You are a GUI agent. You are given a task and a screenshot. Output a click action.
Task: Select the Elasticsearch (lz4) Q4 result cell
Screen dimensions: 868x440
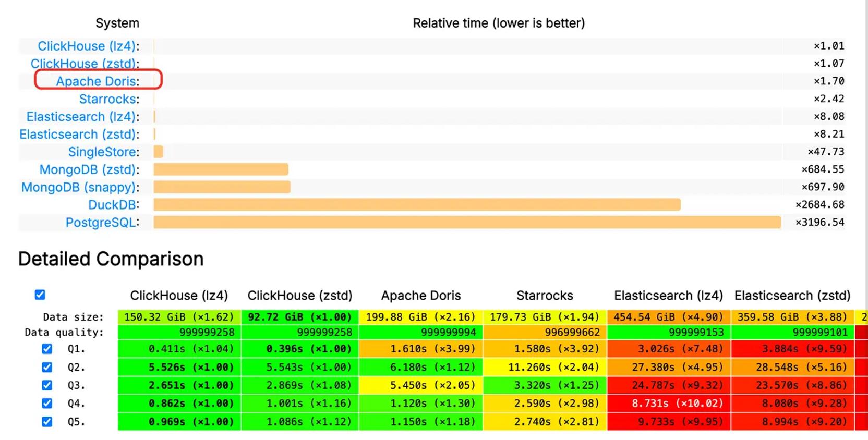[x=669, y=404]
